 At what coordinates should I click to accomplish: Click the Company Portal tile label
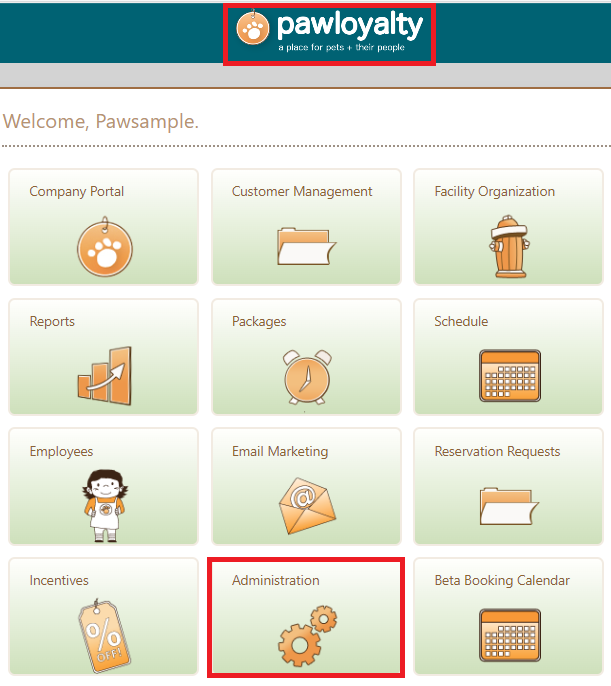pyautogui.click(x=77, y=192)
